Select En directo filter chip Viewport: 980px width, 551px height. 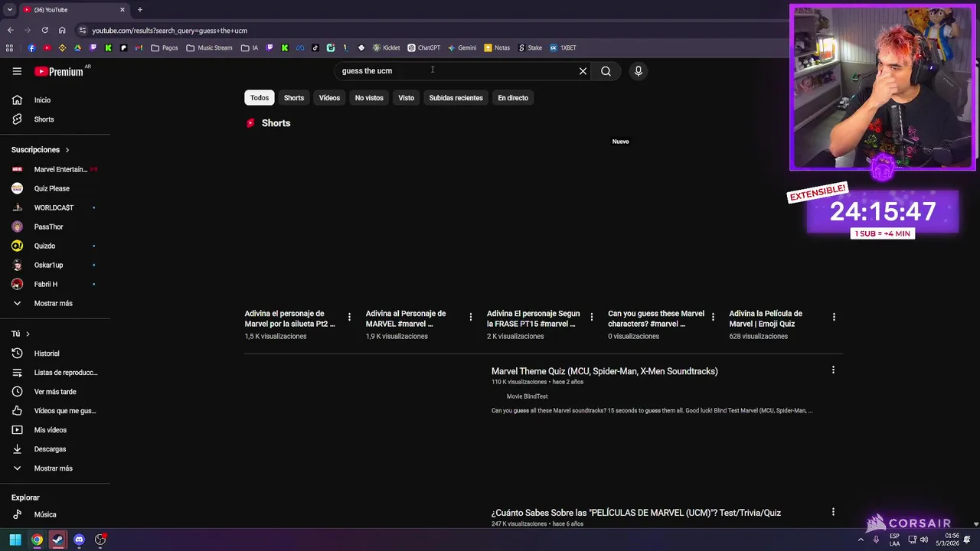click(x=513, y=98)
